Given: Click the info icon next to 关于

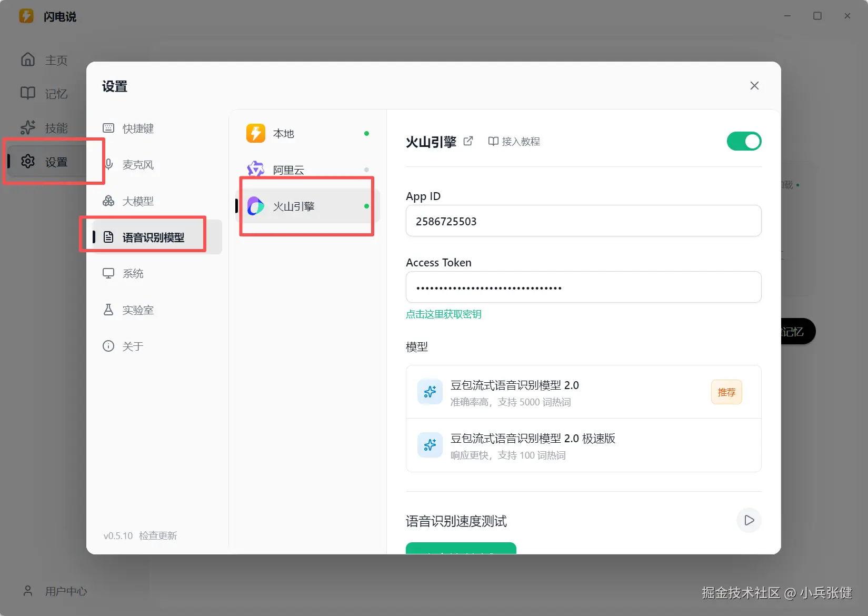Looking at the screenshot, I should pyautogui.click(x=108, y=346).
